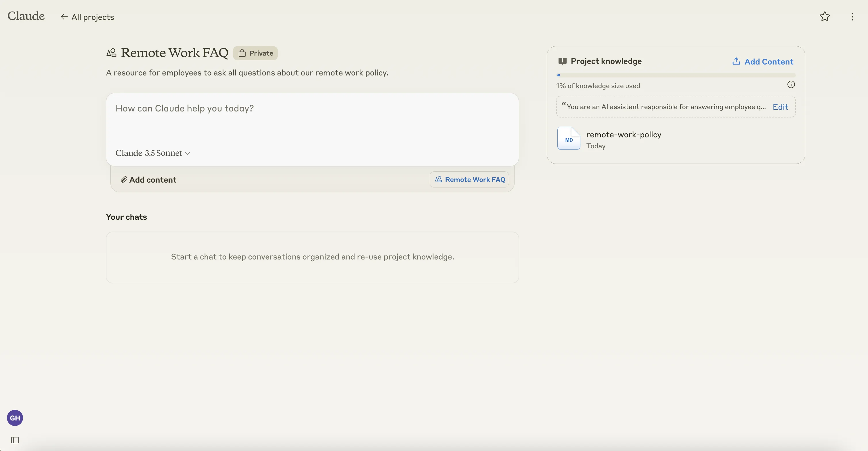Viewport: 868px width, 451px height.
Task: Expand the model selector chevron arrow
Action: pos(188,154)
